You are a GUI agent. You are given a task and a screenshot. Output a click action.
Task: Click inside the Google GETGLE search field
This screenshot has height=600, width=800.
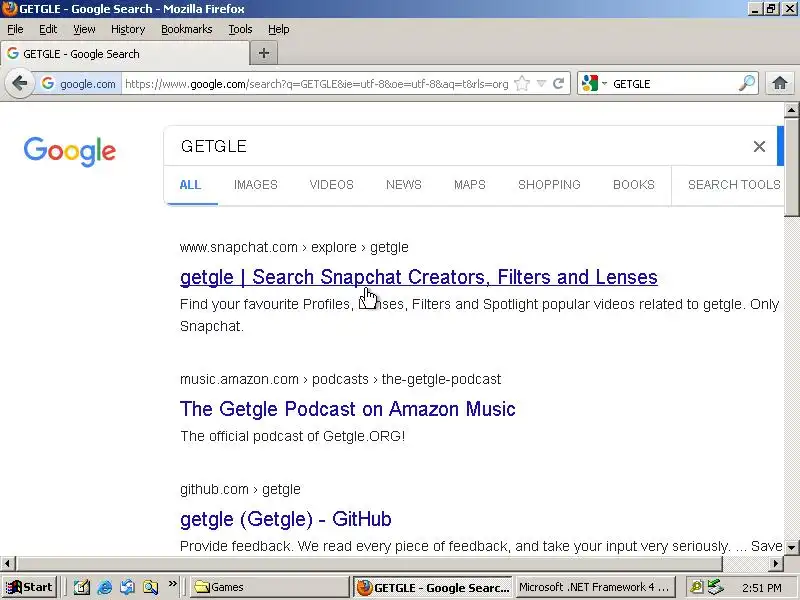pos(459,146)
